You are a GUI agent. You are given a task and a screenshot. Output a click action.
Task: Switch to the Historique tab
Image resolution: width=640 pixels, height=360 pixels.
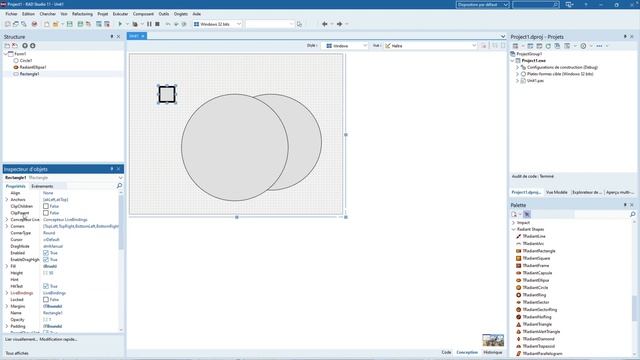pos(493,352)
